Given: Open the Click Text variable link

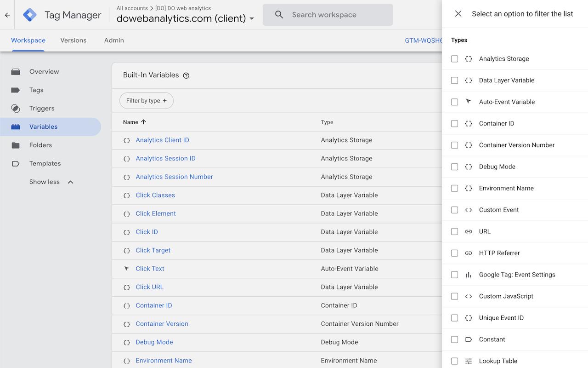Looking at the screenshot, I should (150, 269).
